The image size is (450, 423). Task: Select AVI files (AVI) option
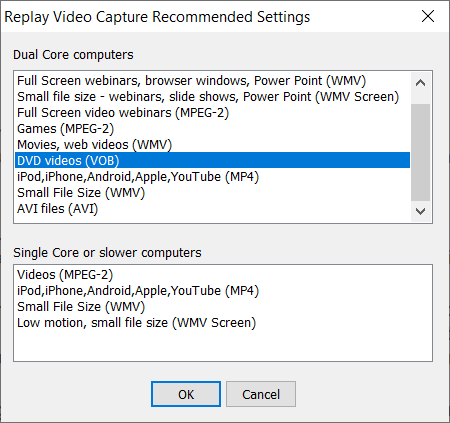coord(212,209)
